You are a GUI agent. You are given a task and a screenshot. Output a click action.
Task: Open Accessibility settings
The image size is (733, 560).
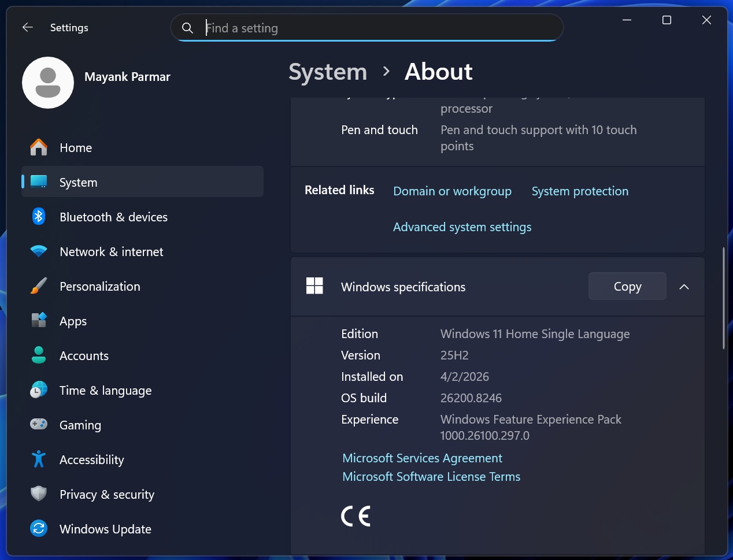click(142, 459)
